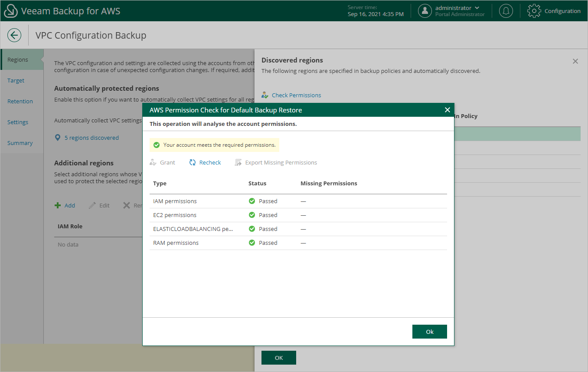Image resolution: width=588 pixels, height=372 pixels.
Task: Navigate back using the arrow icon
Action: coord(14,35)
